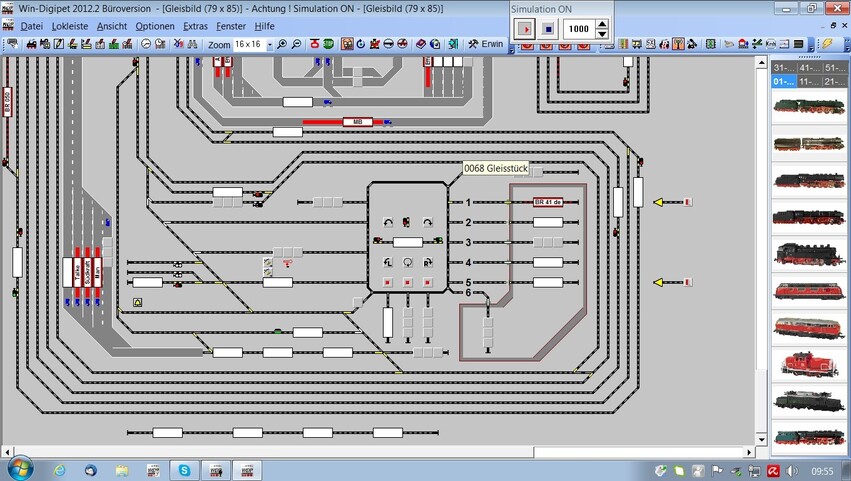Open the Zoom 16 x 16 dropdown
The height and width of the screenshot is (481, 851).
[x=269, y=45]
